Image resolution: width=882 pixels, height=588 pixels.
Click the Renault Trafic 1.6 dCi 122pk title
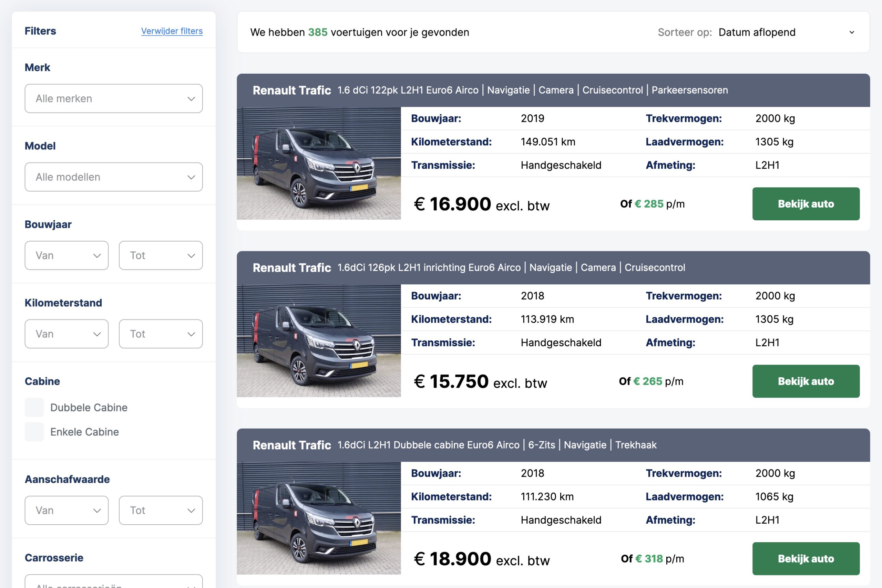coord(490,91)
